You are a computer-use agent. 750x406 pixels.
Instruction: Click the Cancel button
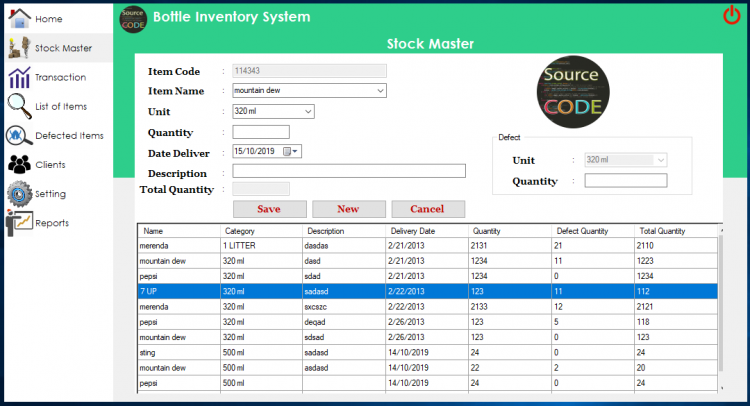[428, 209]
